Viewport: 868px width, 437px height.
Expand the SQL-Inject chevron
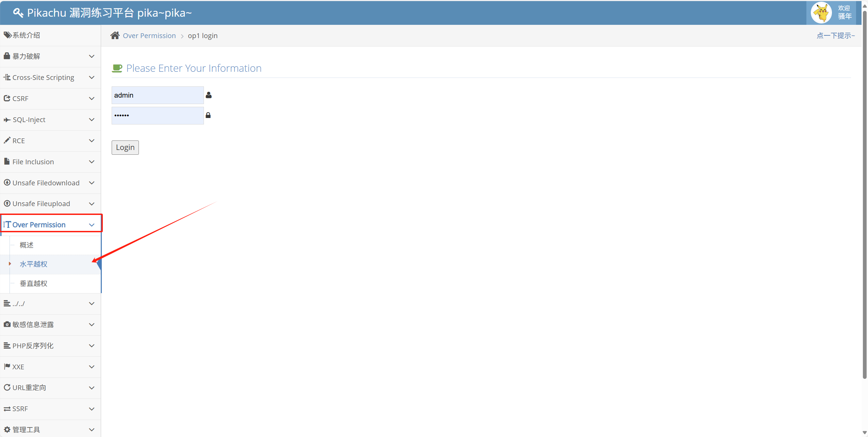92,120
